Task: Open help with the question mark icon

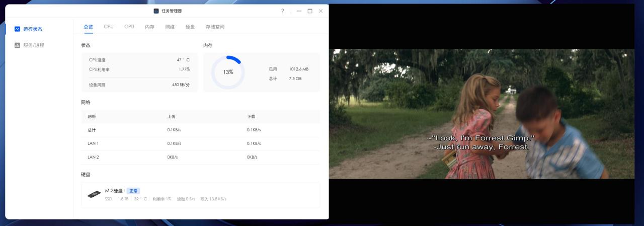Action: pyautogui.click(x=283, y=11)
